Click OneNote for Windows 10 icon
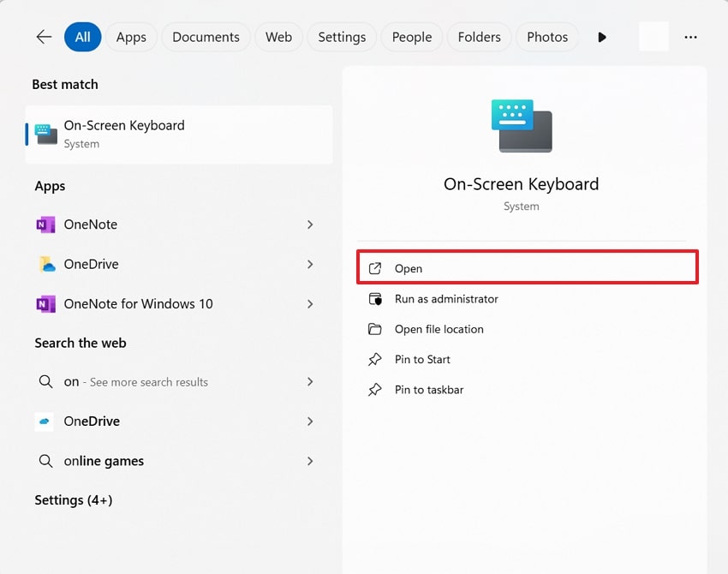Screen dimensions: 728x574 click(45, 304)
